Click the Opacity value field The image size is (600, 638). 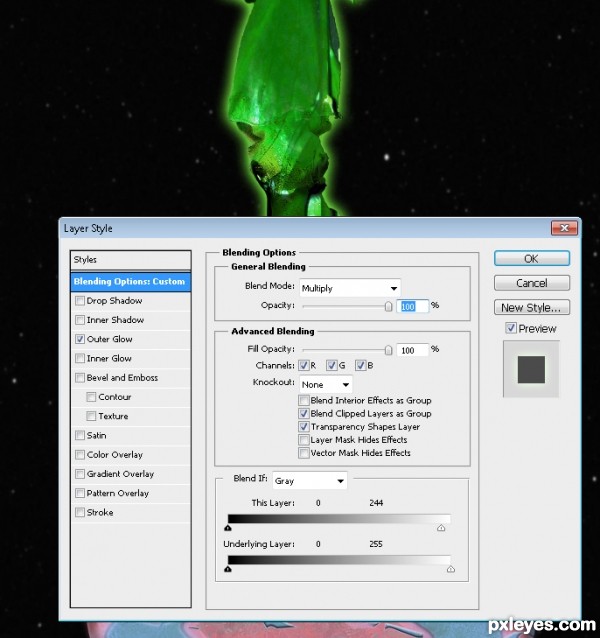pyautogui.click(x=412, y=306)
